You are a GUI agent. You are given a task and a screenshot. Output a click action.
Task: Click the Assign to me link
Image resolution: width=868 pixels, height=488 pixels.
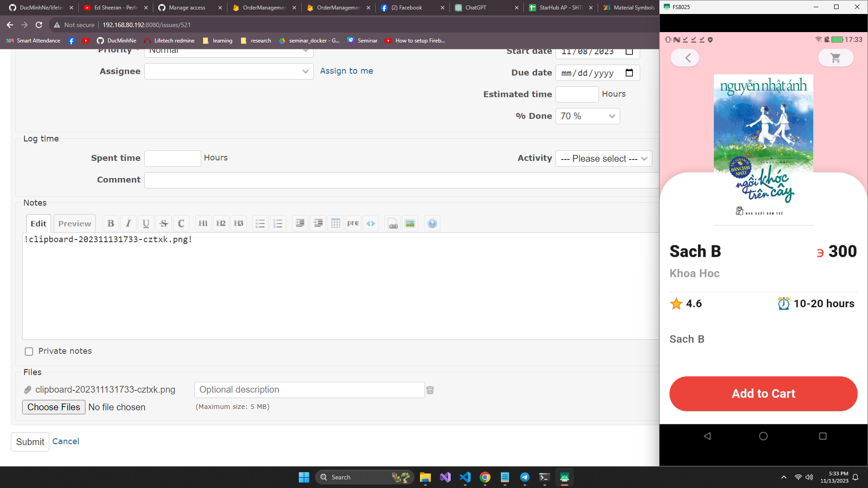point(346,71)
